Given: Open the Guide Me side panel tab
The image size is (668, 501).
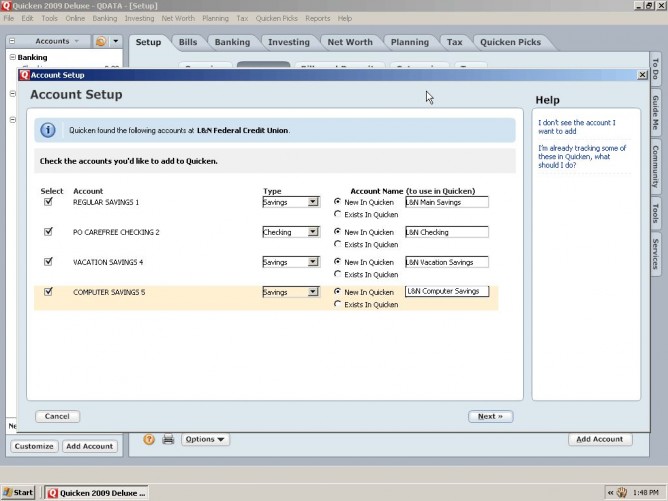Looking at the screenshot, I should pos(655,110).
